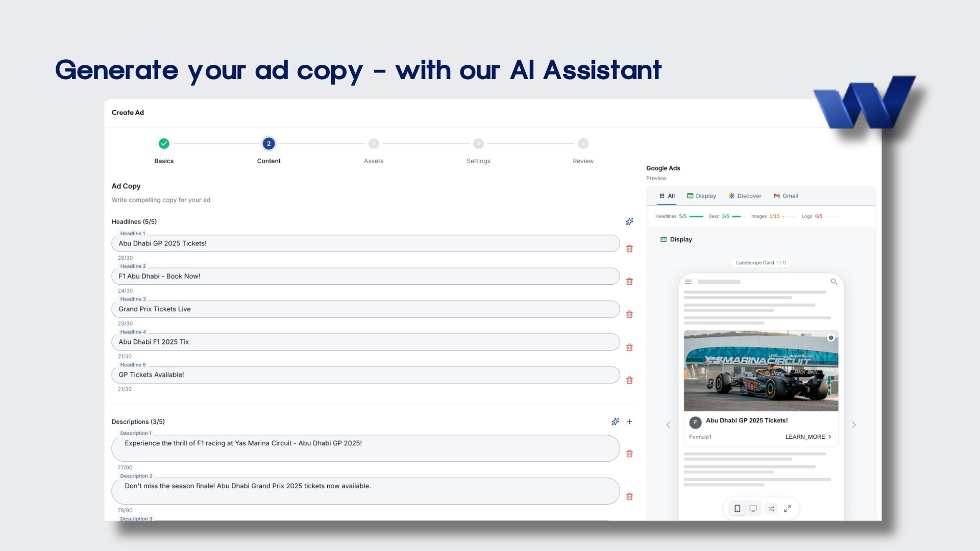This screenshot has height=551, width=980.
Task: Expand the preview to fullscreen
Action: 788,509
